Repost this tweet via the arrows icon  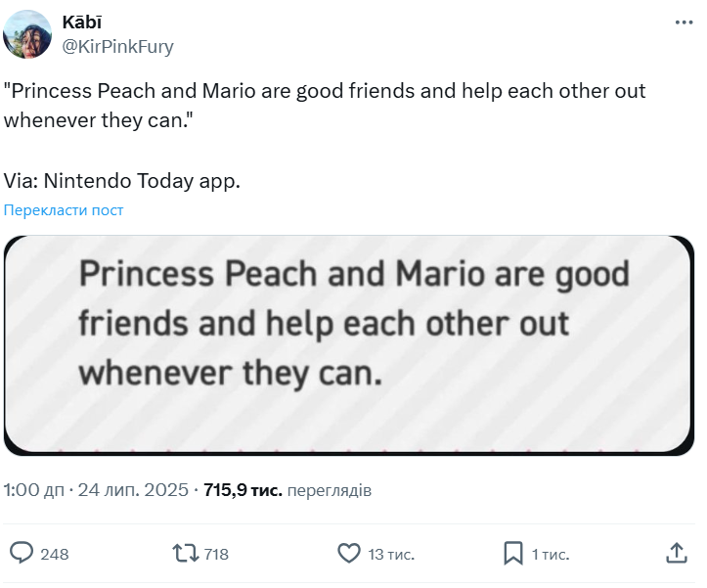tap(185, 554)
